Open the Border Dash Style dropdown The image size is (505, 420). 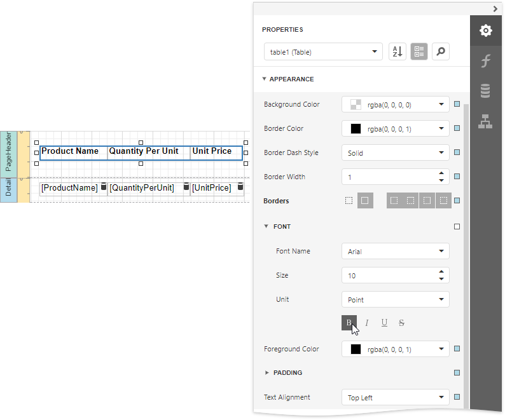coord(395,153)
